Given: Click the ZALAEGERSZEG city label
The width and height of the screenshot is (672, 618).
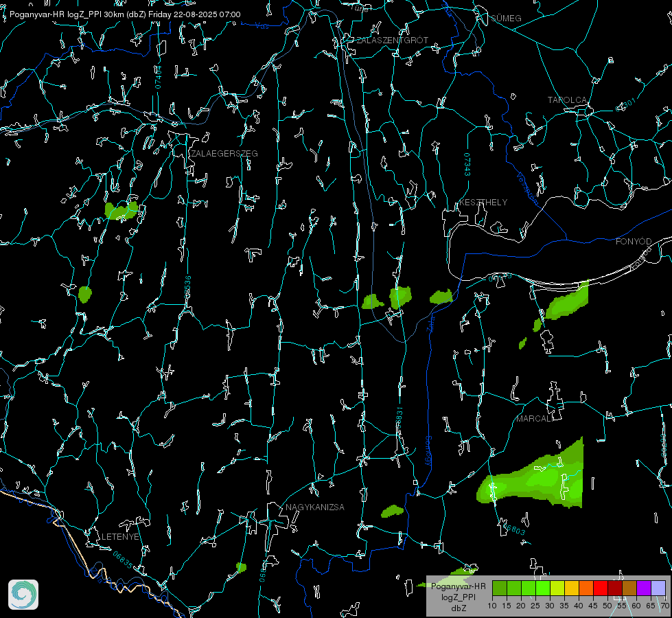Looking at the screenshot, I should tap(224, 154).
